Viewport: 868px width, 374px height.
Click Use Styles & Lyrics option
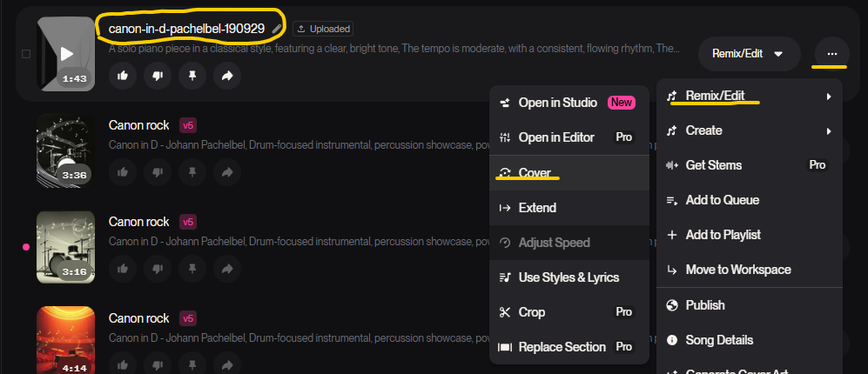[568, 277]
